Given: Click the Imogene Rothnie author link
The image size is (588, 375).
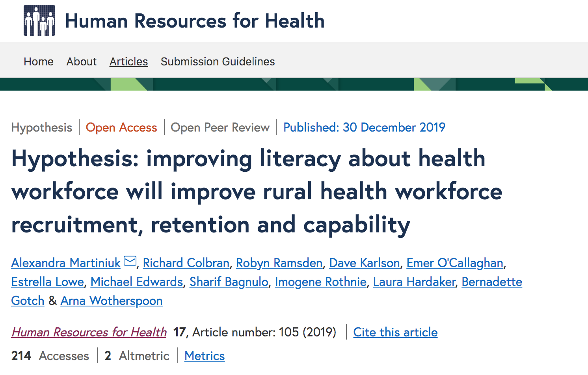Looking at the screenshot, I should click(x=321, y=282).
